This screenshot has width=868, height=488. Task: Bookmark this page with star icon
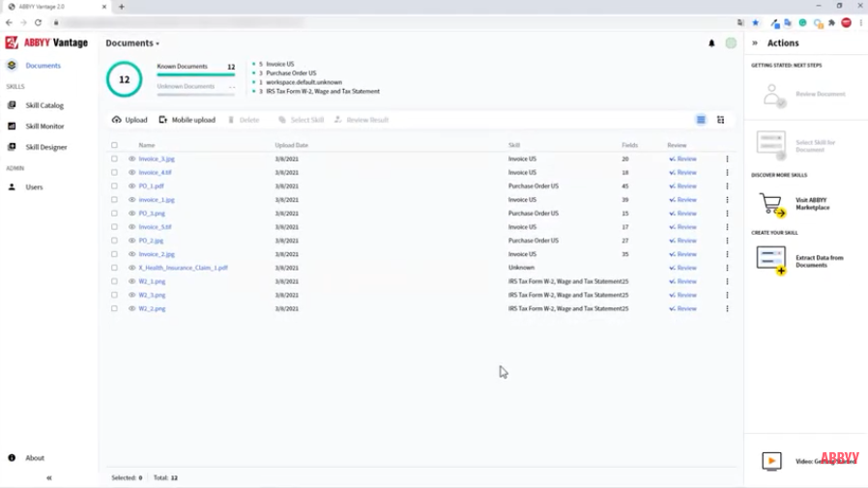(756, 22)
